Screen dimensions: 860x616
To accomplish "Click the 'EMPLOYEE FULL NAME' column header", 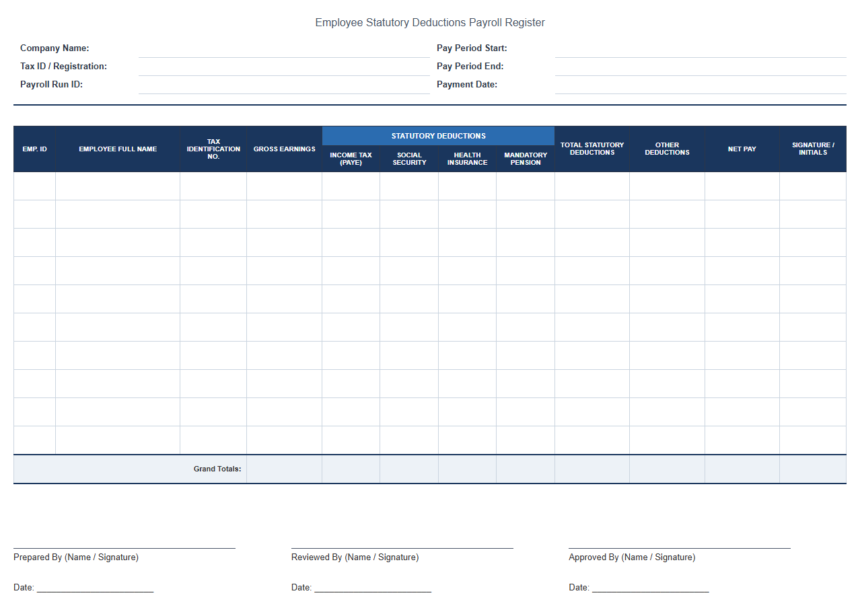I will click(118, 149).
